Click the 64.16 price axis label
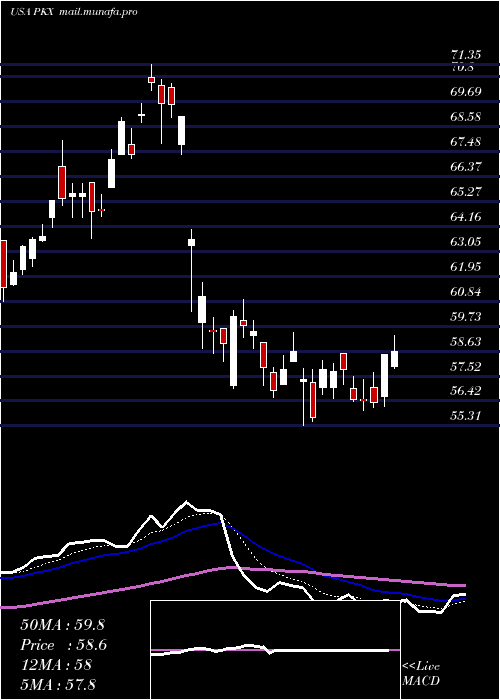The image size is (500, 700). [x=466, y=217]
